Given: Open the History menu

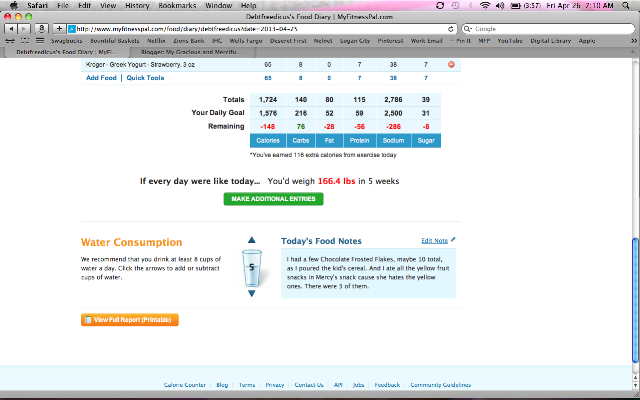Looking at the screenshot, I should [x=137, y=6].
